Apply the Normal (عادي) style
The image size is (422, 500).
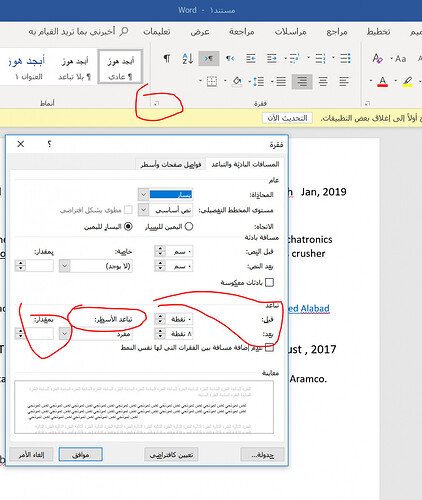[120, 68]
